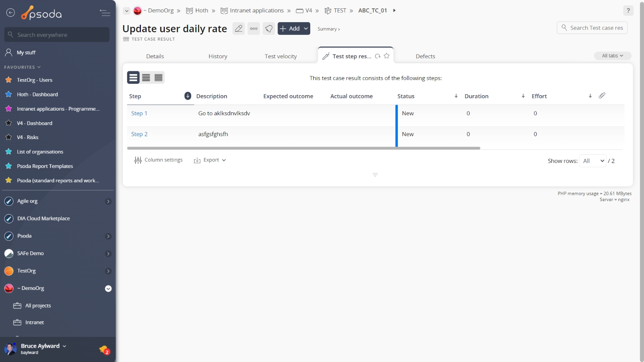The height and width of the screenshot is (362, 644).
Task: Open the Show rows dropdown
Action: coord(592,161)
